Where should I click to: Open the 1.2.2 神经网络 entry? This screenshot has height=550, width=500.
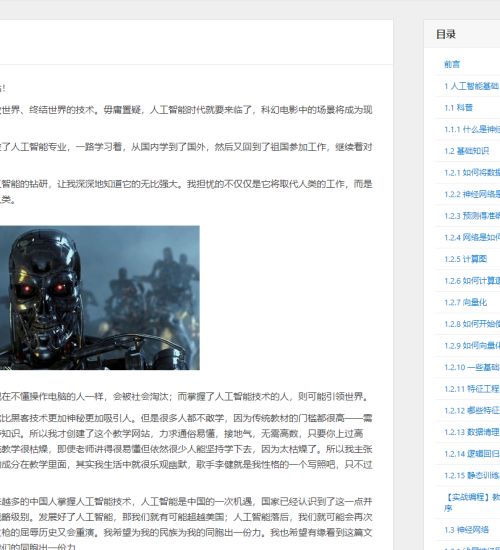pos(472,194)
